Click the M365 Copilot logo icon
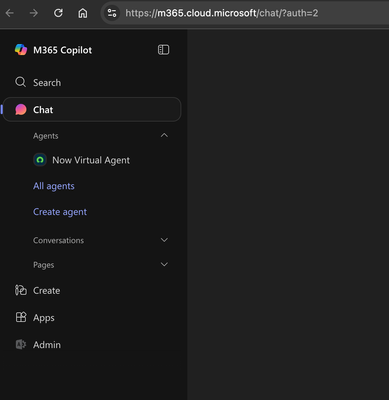 (x=21, y=50)
